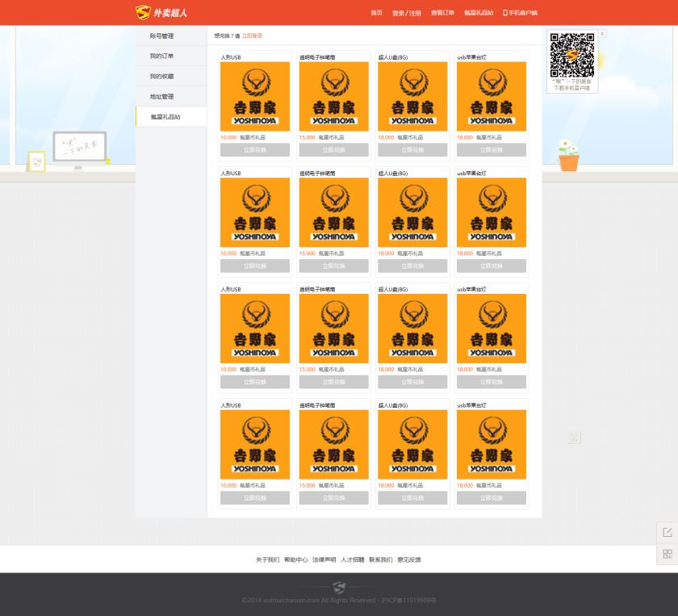
Task: Open the 帮助中心 footer link
Action: [x=295, y=559]
